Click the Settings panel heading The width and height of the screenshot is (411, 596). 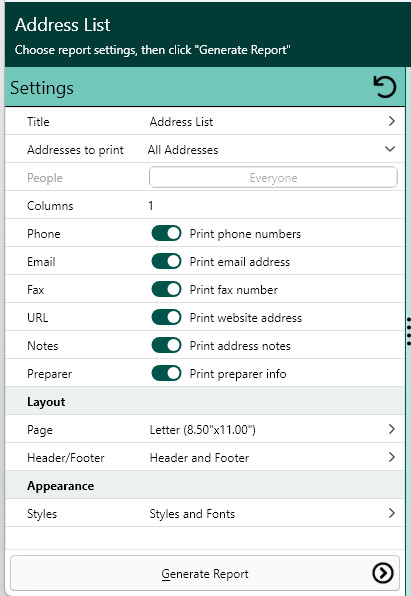click(x=42, y=88)
